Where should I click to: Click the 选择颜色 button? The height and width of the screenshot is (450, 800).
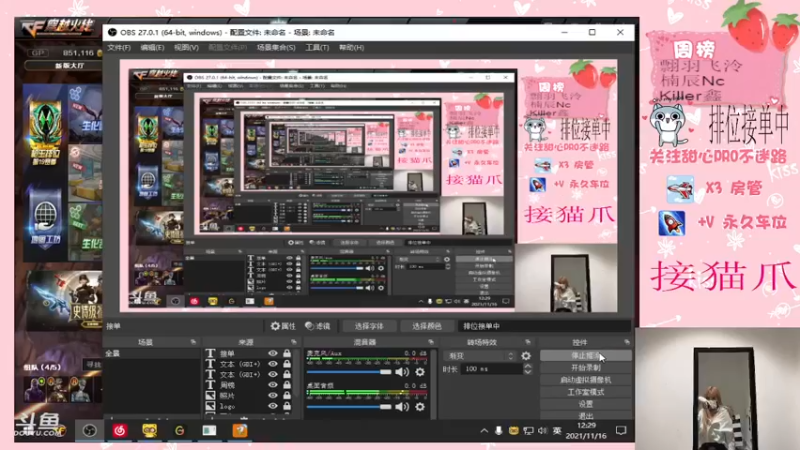pos(427,326)
